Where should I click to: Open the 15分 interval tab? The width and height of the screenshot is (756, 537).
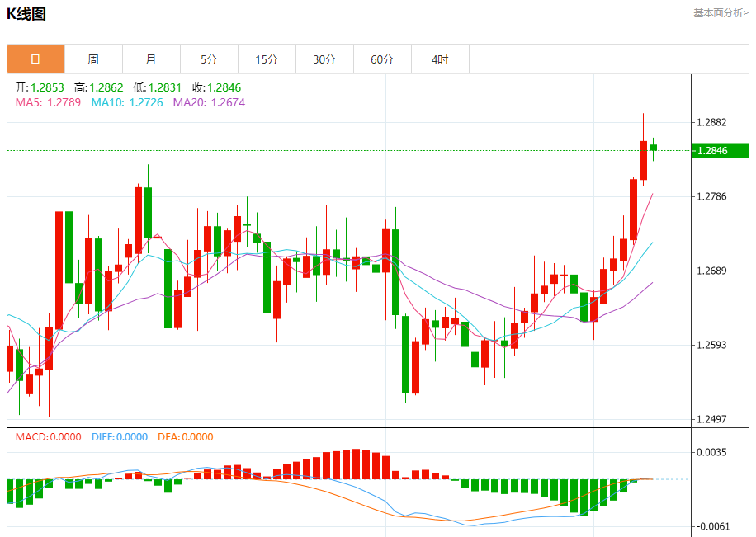pos(267,59)
